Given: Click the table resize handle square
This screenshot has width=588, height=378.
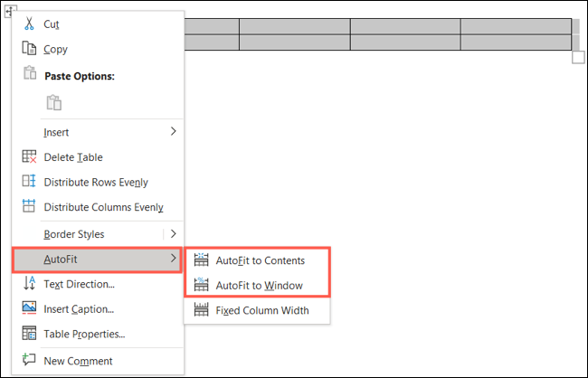Looking at the screenshot, I should click(x=579, y=58).
